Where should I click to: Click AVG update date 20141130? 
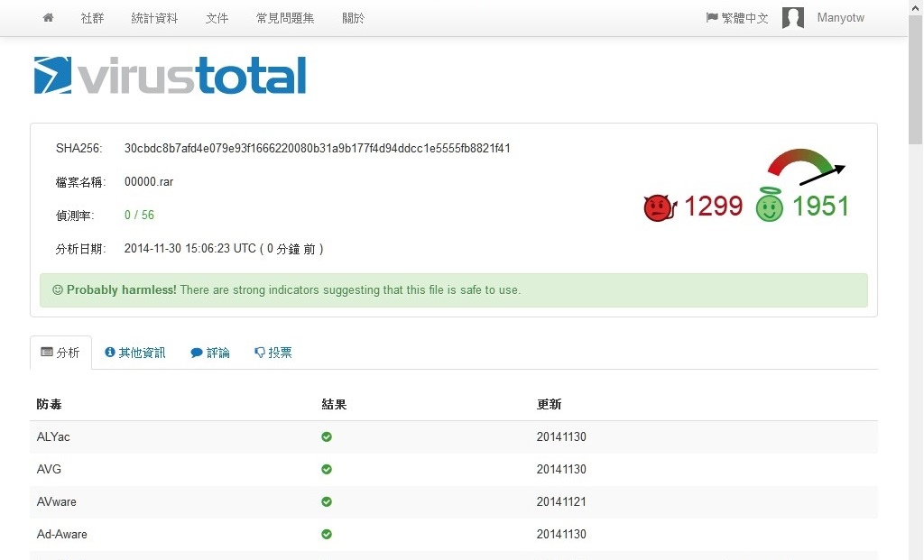click(561, 469)
